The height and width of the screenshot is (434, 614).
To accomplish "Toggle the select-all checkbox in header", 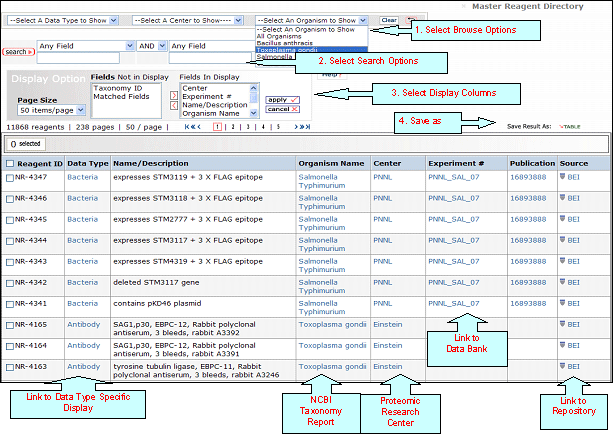I will click(10, 162).
